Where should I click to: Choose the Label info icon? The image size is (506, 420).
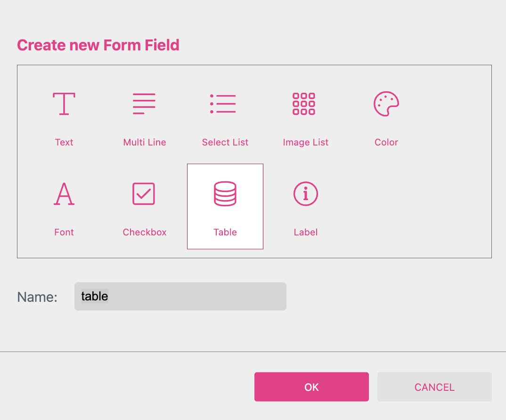pyautogui.click(x=306, y=194)
